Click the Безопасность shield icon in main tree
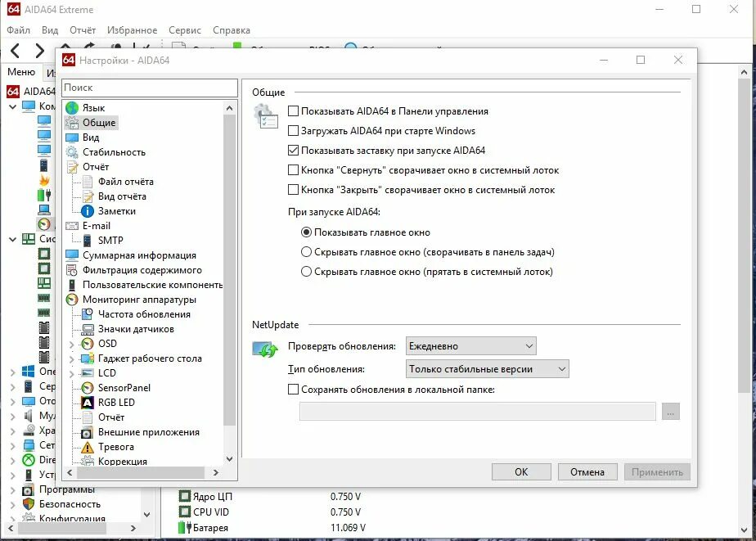This screenshot has width=756, height=541. coord(29,504)
